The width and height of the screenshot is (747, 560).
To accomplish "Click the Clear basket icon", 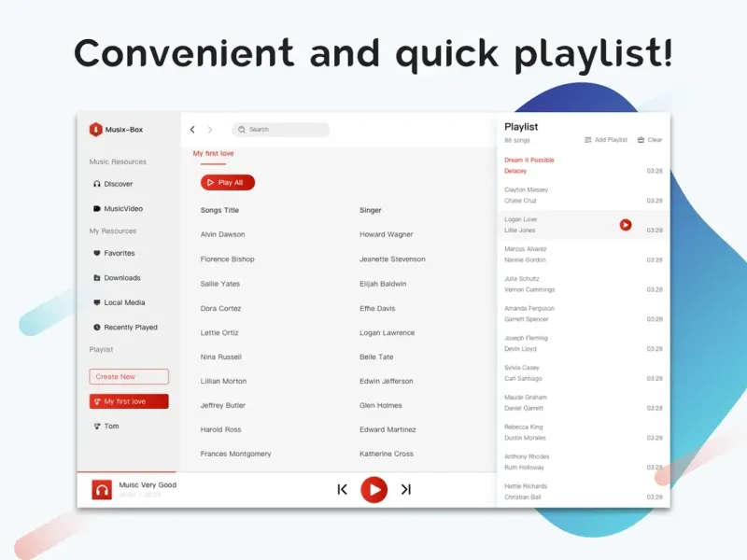I will [x=641, y=140].
